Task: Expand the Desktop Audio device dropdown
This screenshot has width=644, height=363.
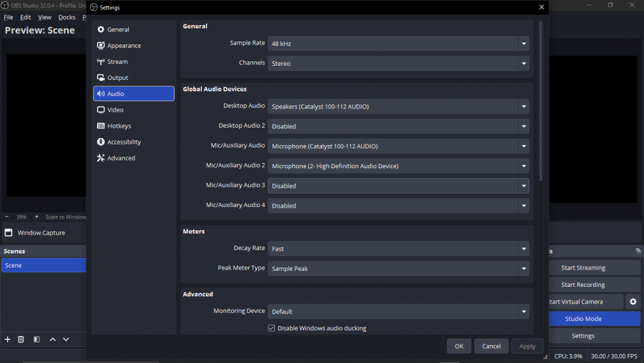Action: 398,106
